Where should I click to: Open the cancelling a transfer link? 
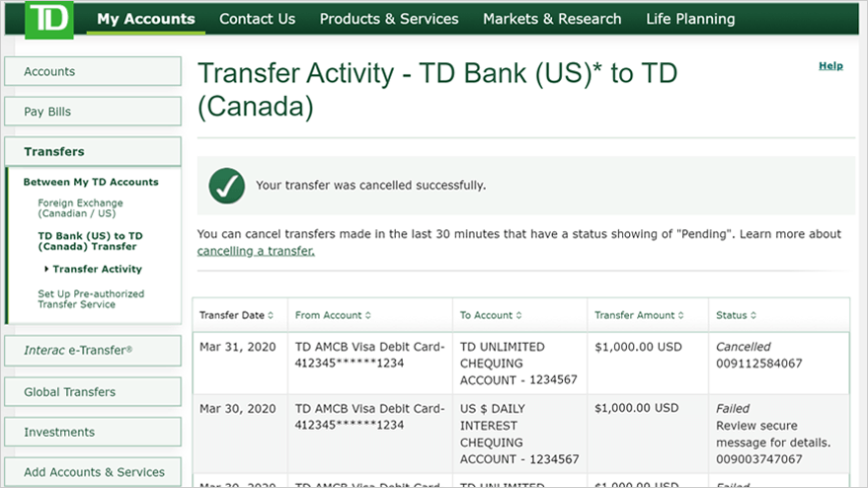coord(256,251)
